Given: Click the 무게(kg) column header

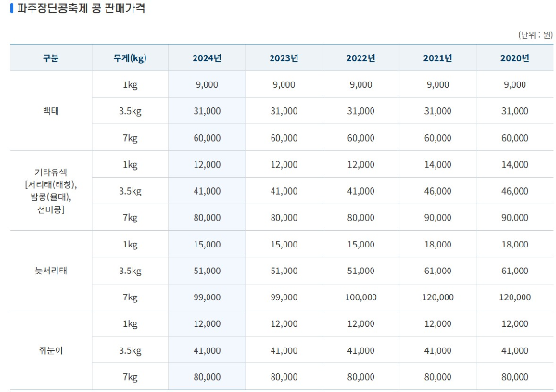Looking at the screenshot, I should tap(130, 58).
